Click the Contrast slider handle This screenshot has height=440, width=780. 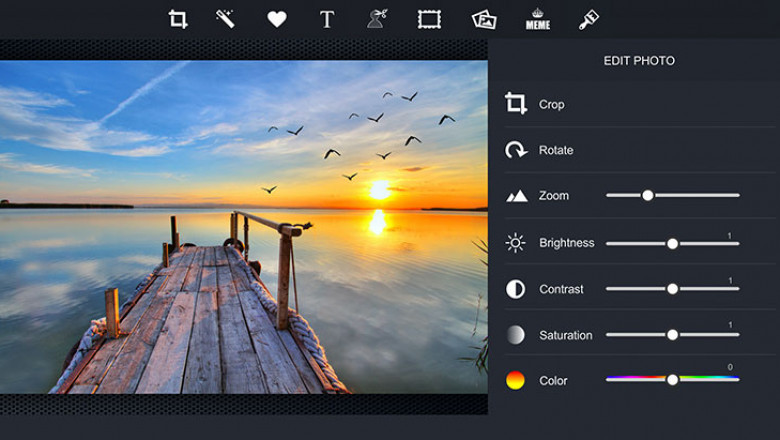click(x=672, y=289)
